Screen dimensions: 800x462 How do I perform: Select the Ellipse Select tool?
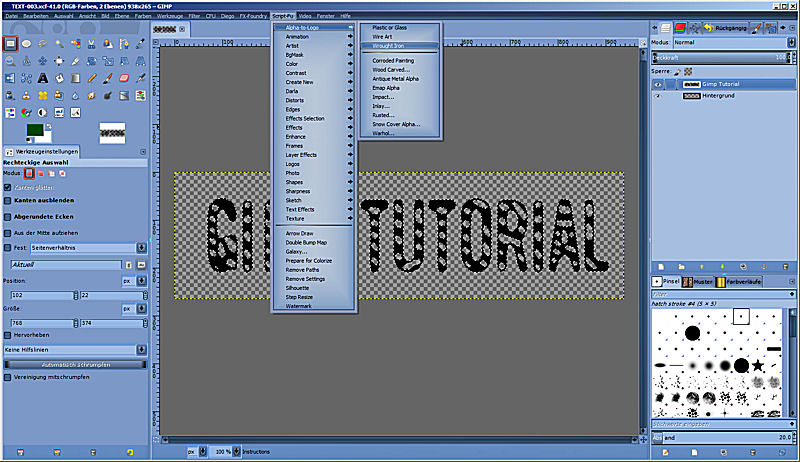coord(27,44)
